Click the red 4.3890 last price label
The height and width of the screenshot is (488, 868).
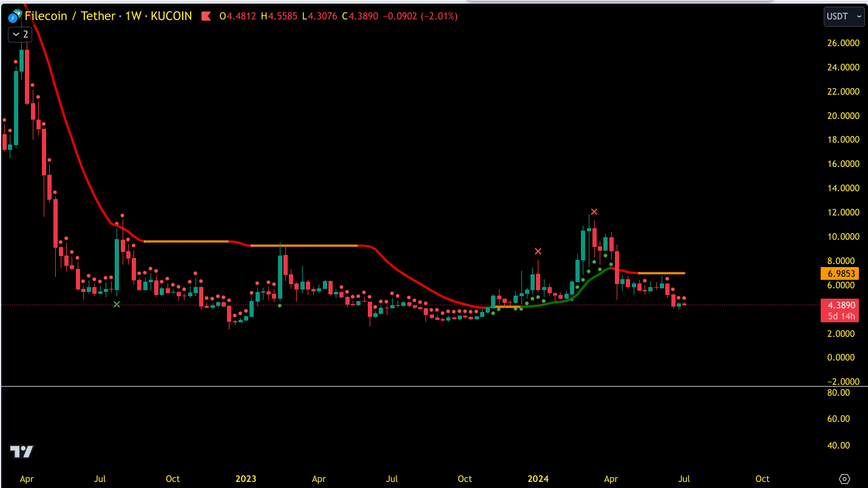(840, 305)
